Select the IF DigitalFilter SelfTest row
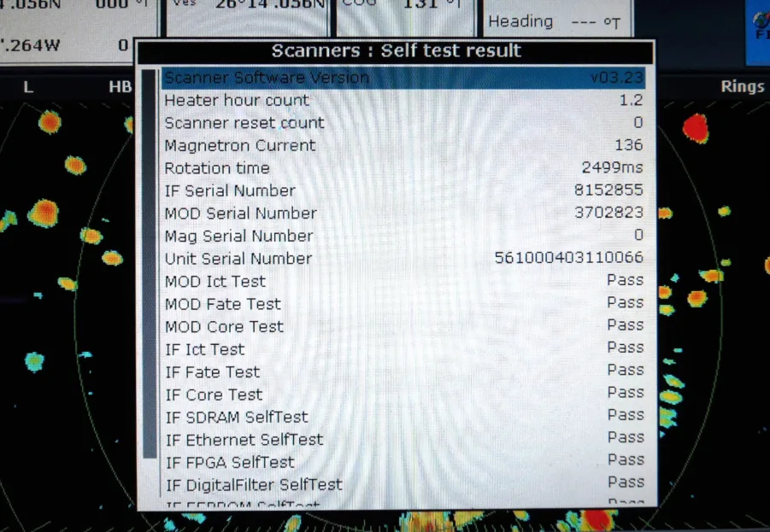Viewport: 770px width, 532px height. pyautogui.click(x=403, y=484)
